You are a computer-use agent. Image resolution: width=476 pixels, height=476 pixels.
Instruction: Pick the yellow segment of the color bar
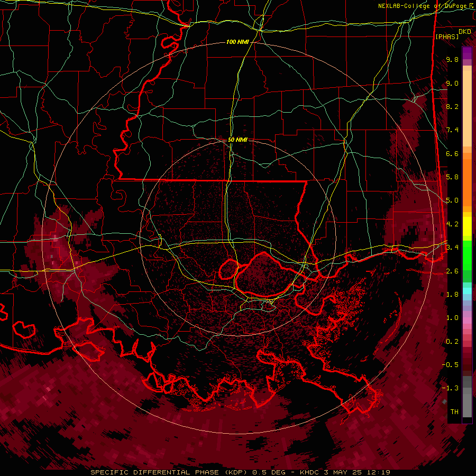[467, 226]
